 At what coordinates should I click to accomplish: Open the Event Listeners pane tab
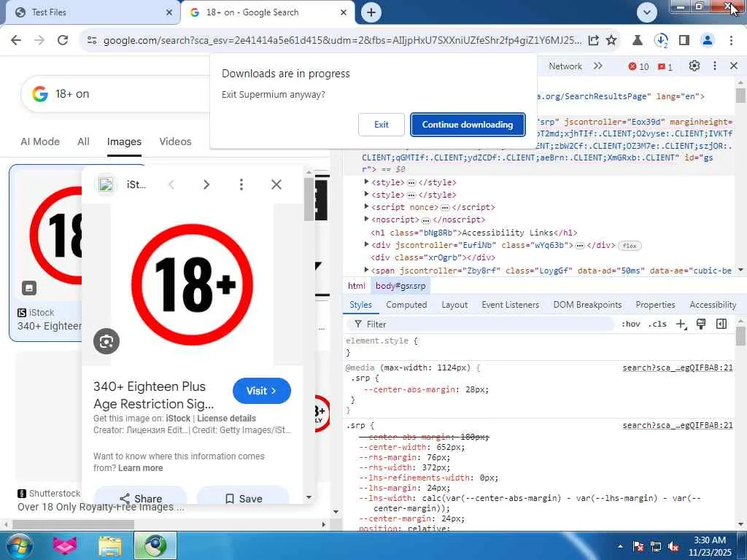click(510, 305)
